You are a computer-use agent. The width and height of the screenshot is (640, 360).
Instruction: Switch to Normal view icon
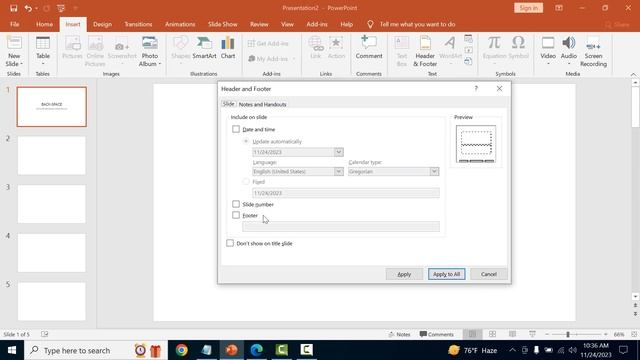pyautogui.click(x=472, y=334)
